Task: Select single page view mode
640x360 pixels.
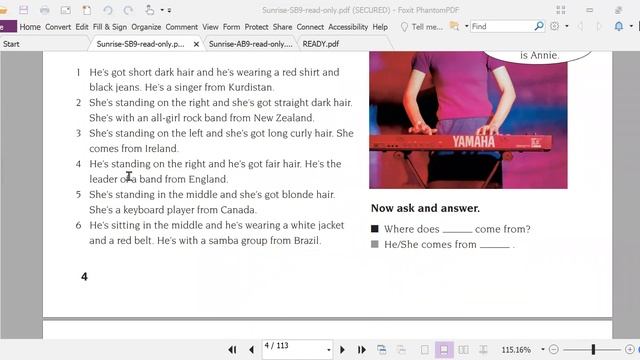Action: pyautogui.click(x=424, y=350)
